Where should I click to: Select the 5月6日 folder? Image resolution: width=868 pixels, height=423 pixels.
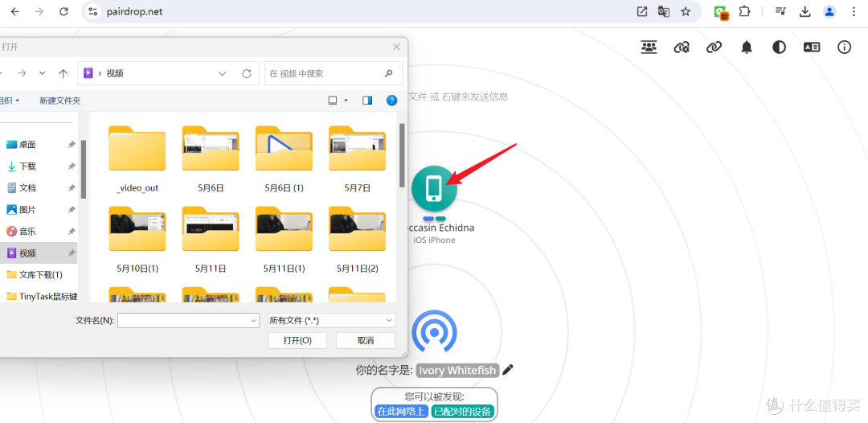click(x=211, y=159)
